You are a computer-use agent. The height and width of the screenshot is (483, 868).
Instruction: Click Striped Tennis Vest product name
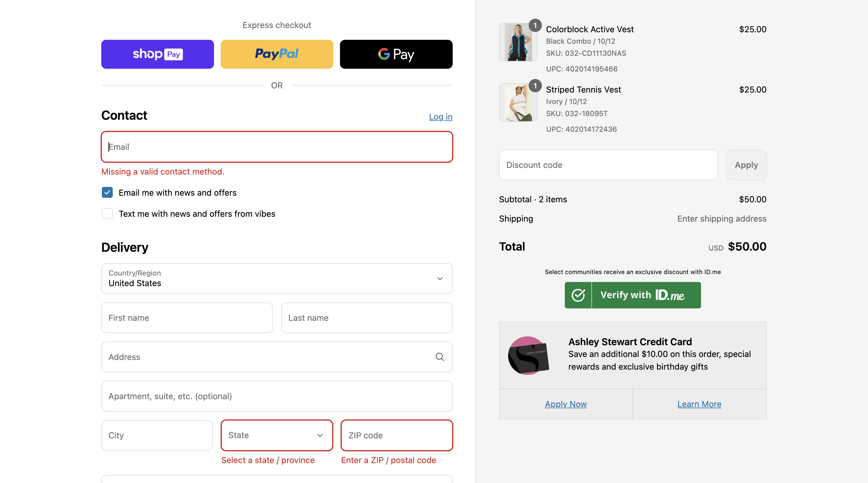pos(583,90)
